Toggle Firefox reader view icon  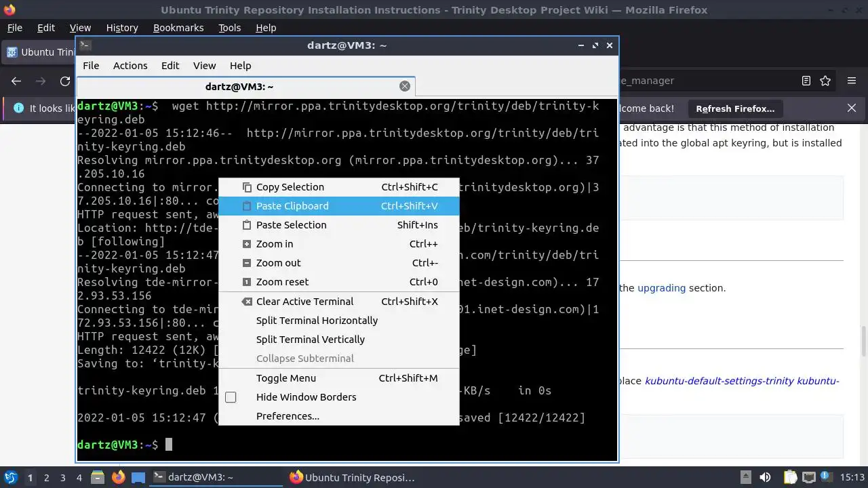[x=806, y=81]
